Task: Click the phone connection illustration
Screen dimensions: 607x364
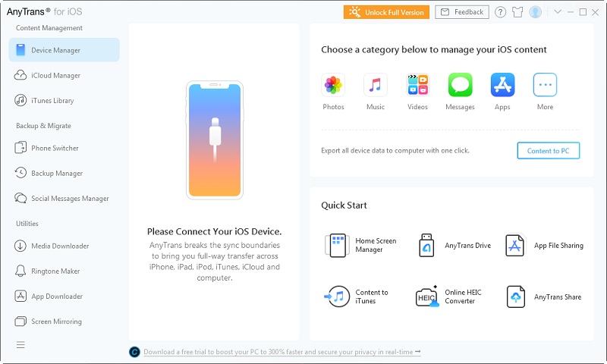Action: coord(215,140)
